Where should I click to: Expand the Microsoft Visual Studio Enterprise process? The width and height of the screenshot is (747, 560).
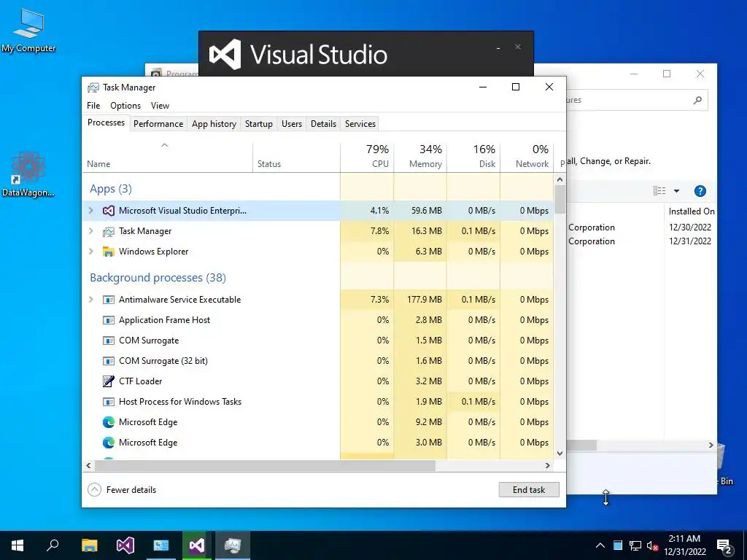click(91, 211)
